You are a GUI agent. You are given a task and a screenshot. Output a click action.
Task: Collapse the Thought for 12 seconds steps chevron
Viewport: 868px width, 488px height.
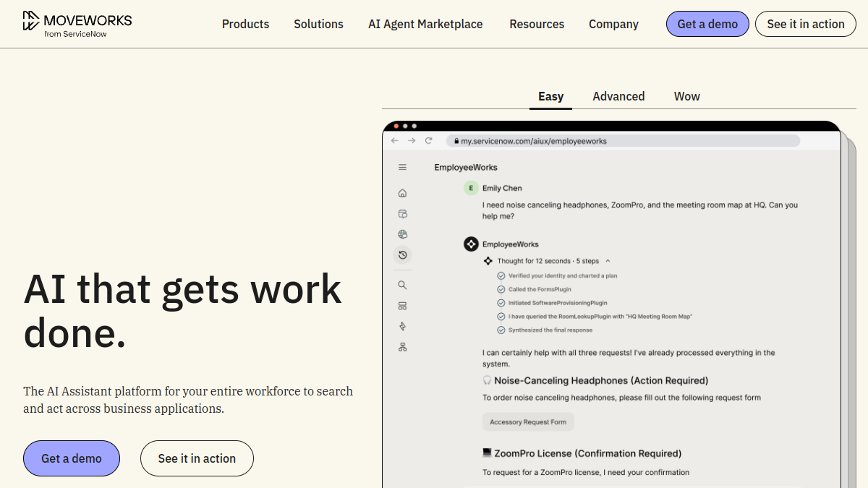pyautogui.click(x=608, y=261)
